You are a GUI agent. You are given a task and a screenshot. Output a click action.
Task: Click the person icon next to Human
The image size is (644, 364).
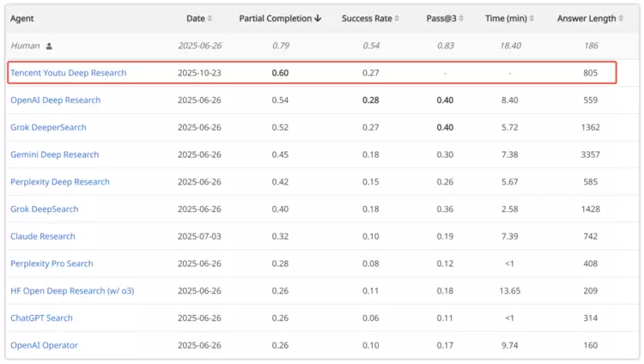tap(49, 46)
